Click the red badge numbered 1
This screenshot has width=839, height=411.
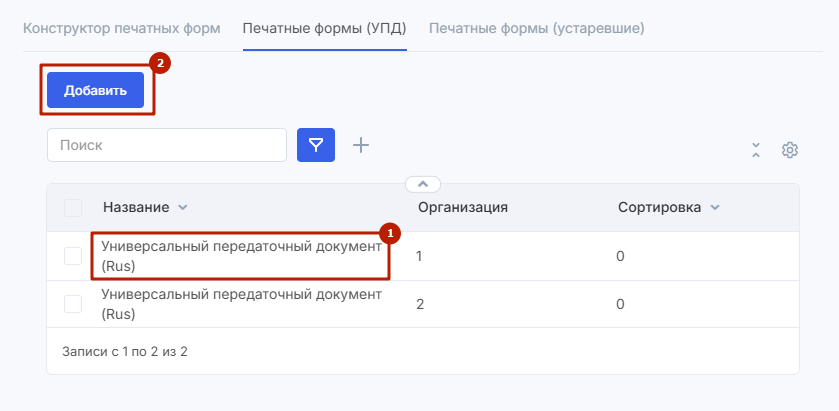pyautogui.click(x=390, y=233)
